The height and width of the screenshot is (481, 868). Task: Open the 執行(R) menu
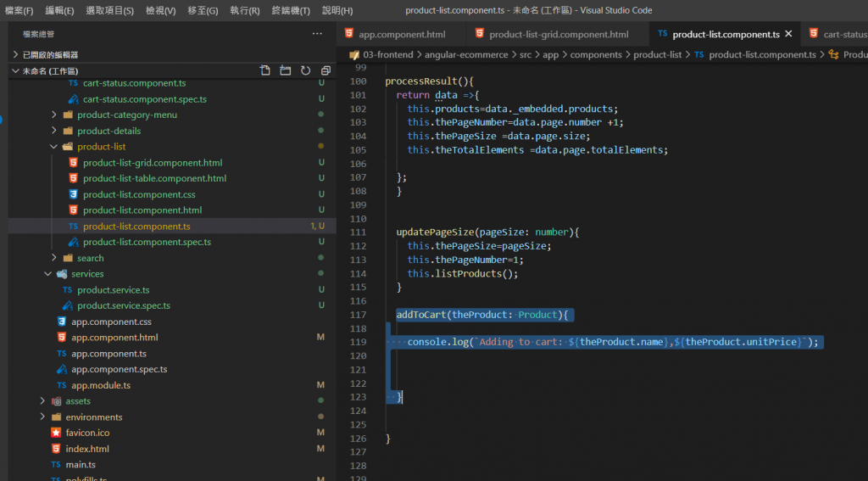click(245, 10)
